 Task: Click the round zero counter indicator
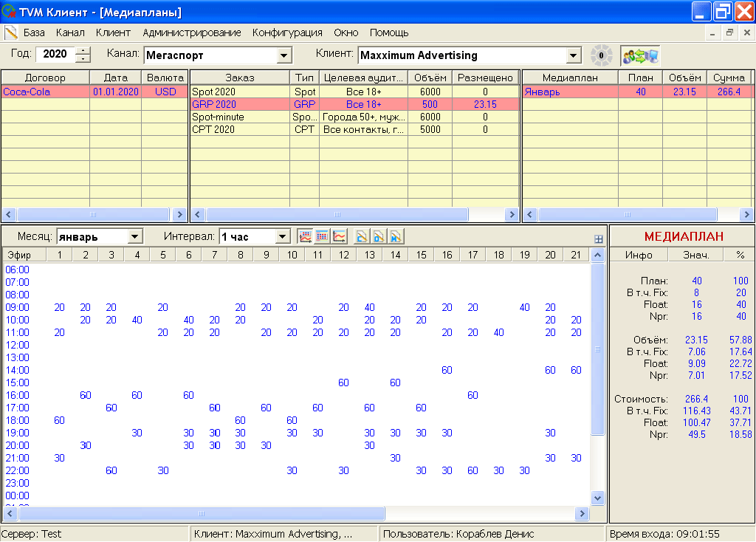point(601,55)
